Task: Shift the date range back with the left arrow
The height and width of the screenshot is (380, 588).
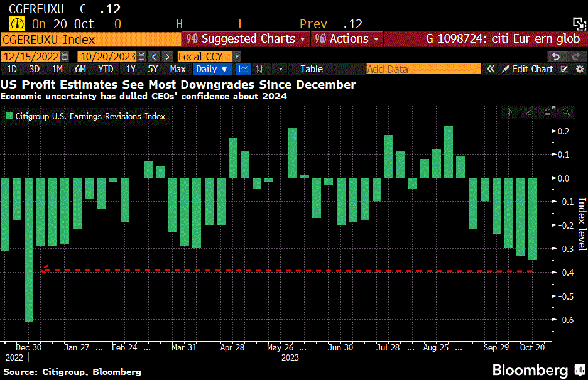Action: 154,57
